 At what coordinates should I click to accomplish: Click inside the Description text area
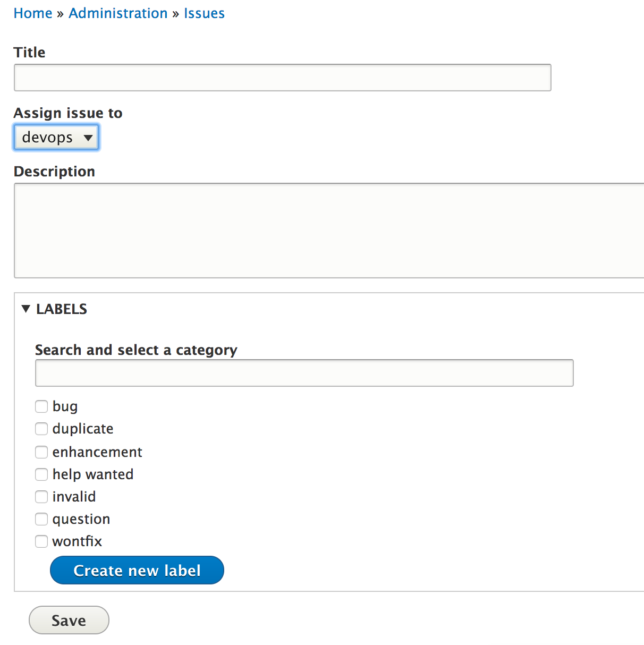click(329, 231)
